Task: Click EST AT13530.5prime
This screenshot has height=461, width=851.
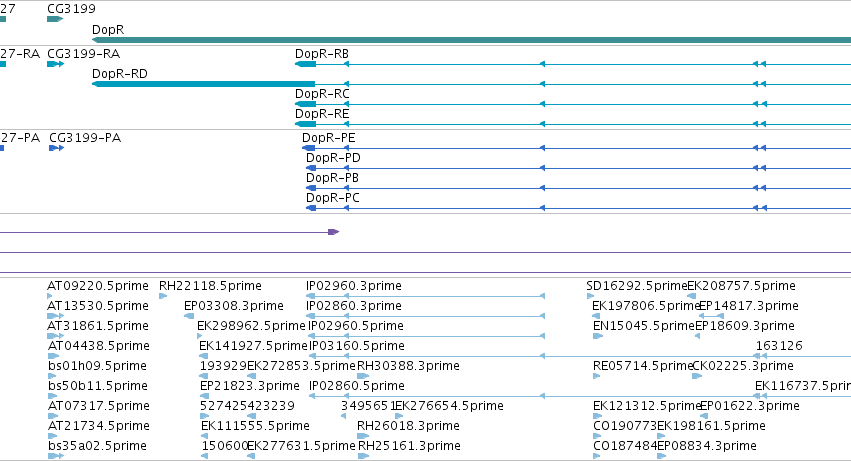Action: pos(98,306)
